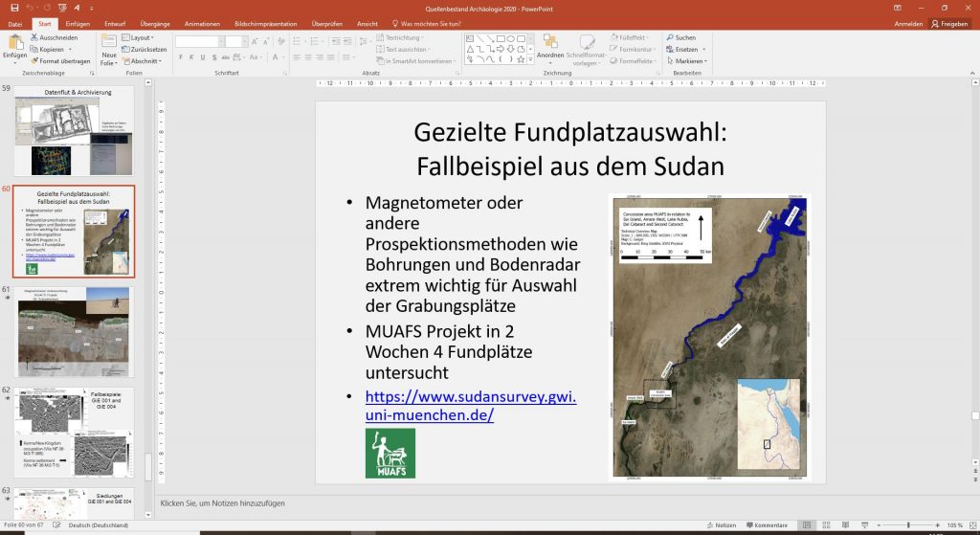
Task: Open the Entwurf tab
Action: 115,24
